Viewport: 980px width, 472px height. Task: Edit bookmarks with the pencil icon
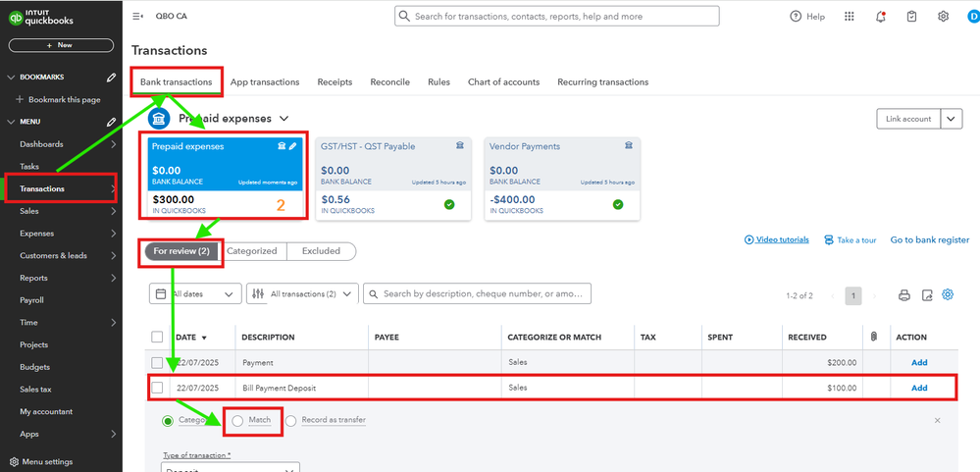pyautogui.click(x=111, y=78)
